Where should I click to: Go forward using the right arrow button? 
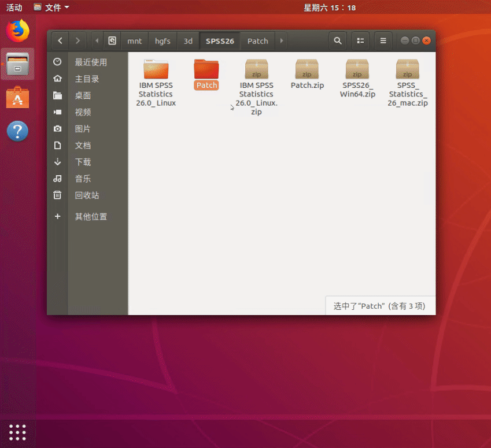(77, 40)
